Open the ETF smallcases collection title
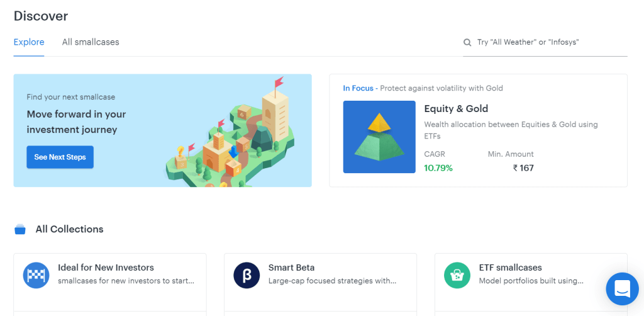This screenshot has width=644, height=316. tap(511, 268)
